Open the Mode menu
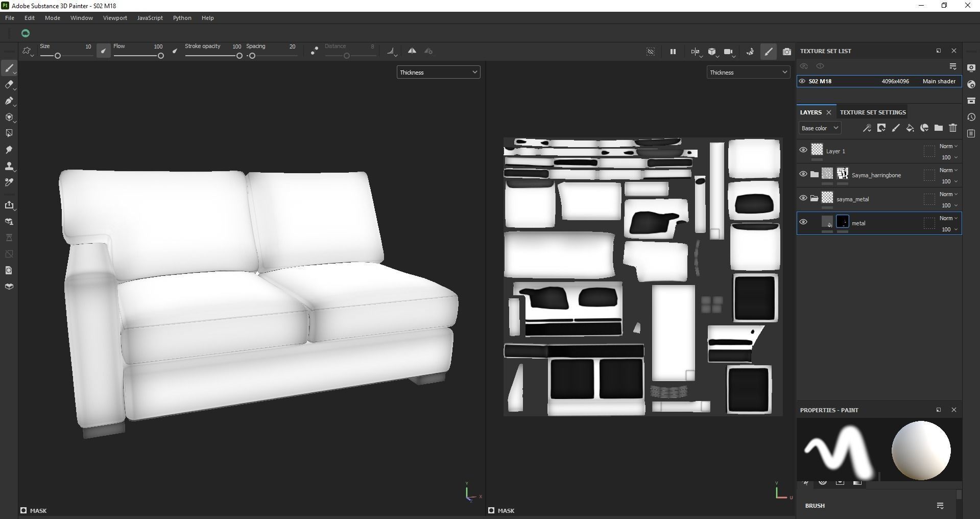This screenshot has width=980, height=519. 53,18
